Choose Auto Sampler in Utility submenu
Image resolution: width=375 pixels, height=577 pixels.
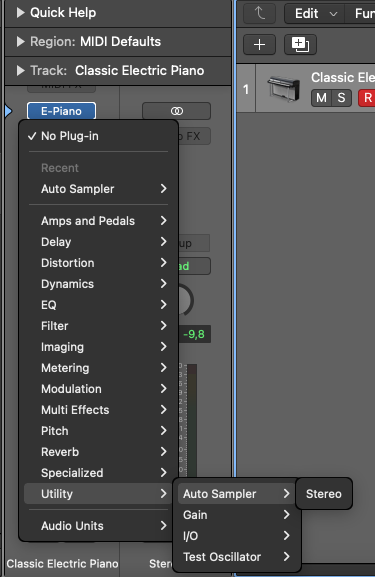point(237,493)
